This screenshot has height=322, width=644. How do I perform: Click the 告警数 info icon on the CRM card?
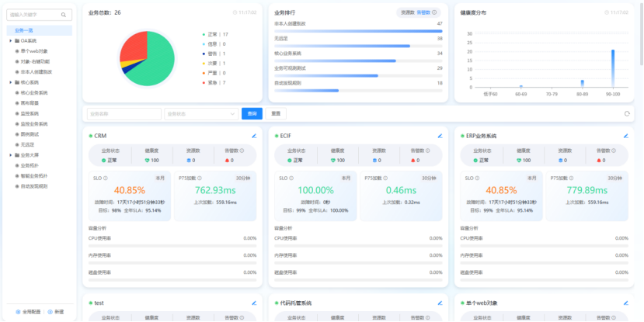[242, 151]
